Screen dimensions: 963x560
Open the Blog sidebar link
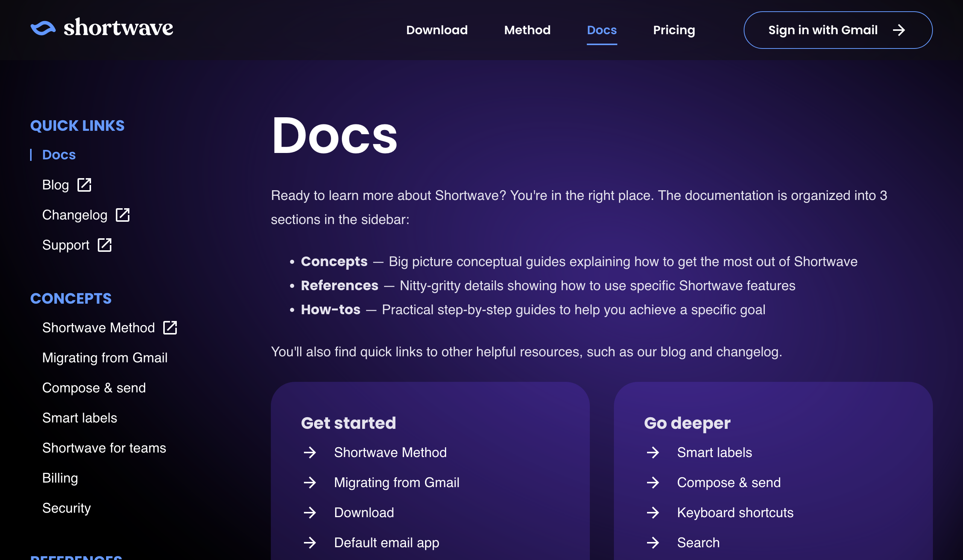55,185
